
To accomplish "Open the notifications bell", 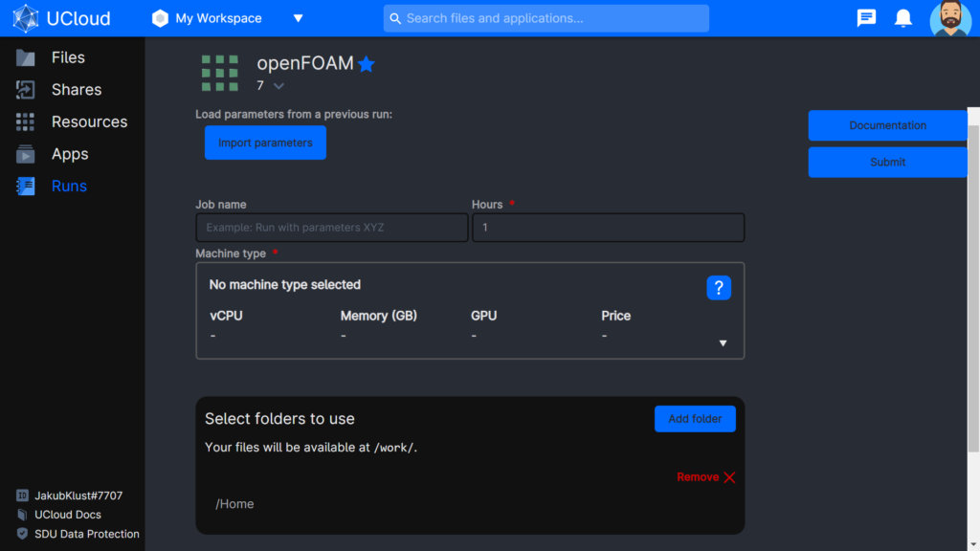I will tap(903, 18).
